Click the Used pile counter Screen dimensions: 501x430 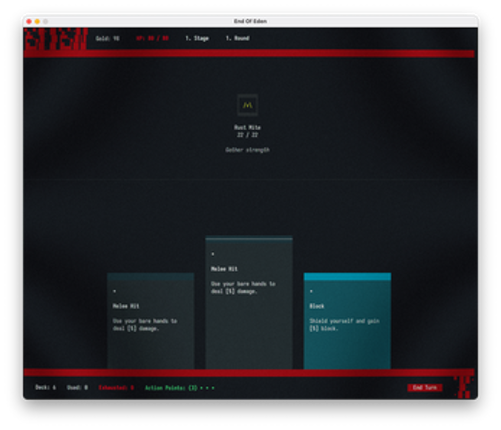click(77, 387)
